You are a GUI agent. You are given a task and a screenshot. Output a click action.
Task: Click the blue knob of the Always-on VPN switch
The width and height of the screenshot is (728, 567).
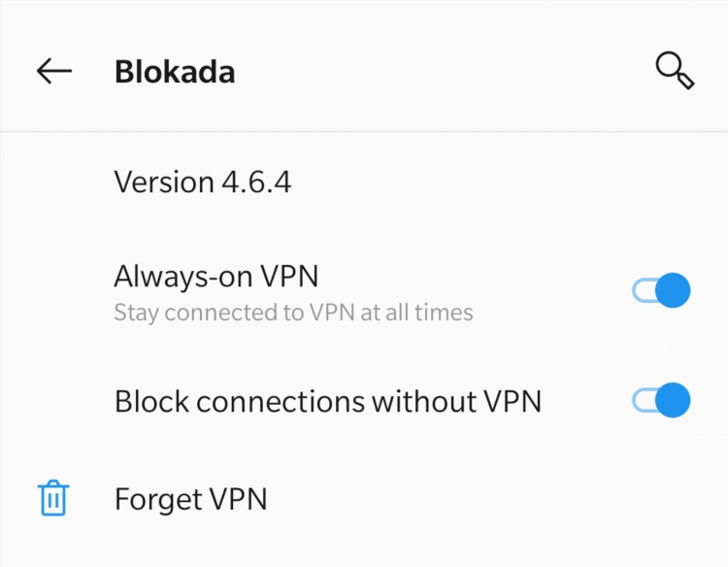pyautogui.click(x=673, y=290)
